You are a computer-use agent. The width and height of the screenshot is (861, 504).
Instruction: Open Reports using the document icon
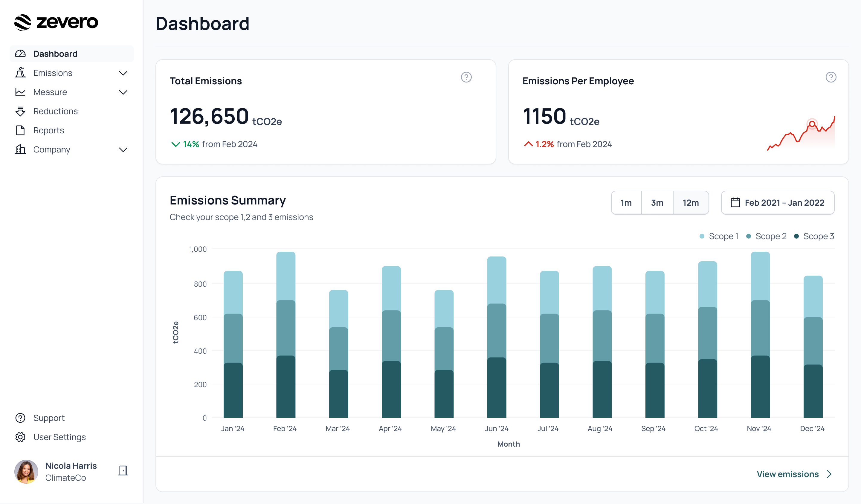click(21, 130)
